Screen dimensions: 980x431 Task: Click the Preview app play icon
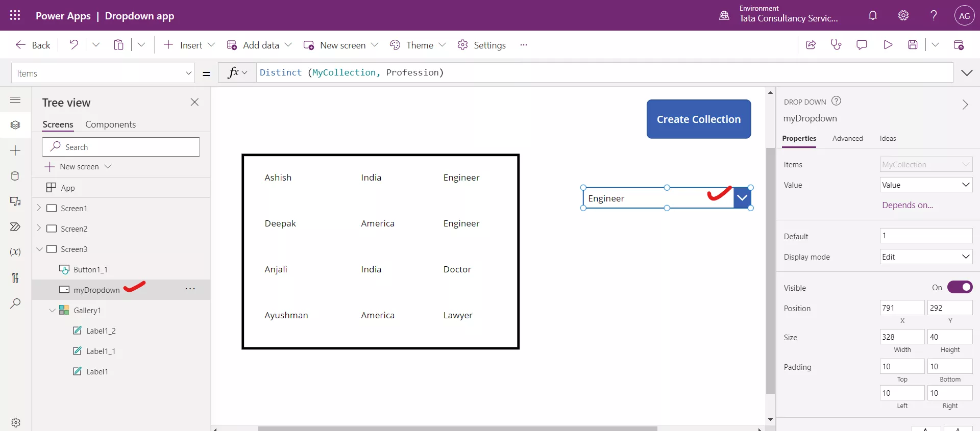[x=888, y=45]
